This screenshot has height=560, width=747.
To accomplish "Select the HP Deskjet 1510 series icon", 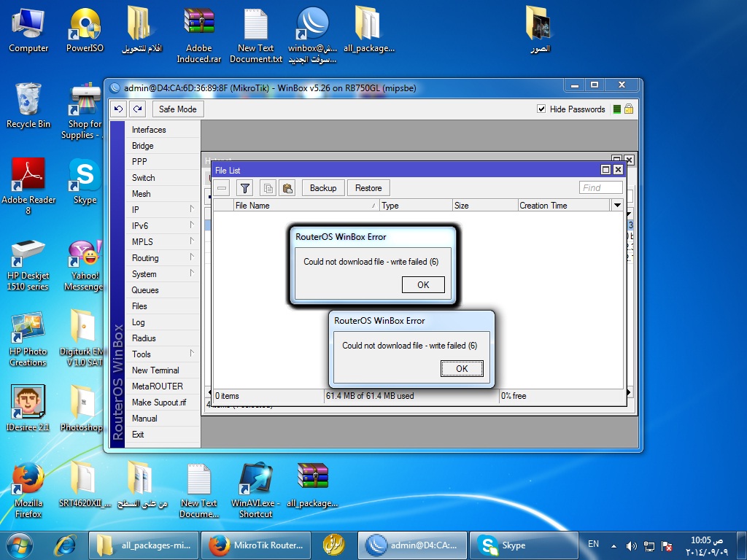I will click(28, 265).
